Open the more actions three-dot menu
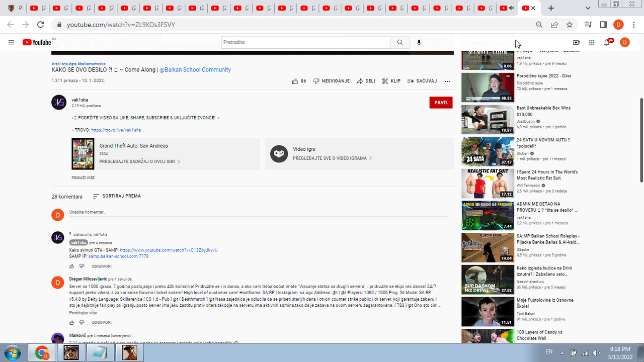The image size is (644, 362). 447,81
